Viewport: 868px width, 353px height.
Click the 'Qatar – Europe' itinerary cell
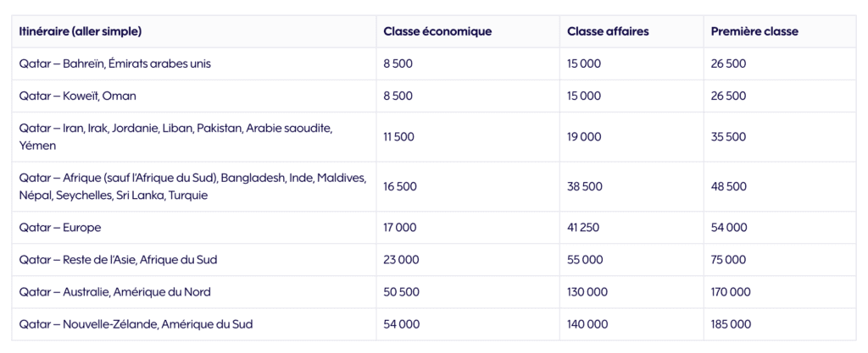tap(59, 228)
